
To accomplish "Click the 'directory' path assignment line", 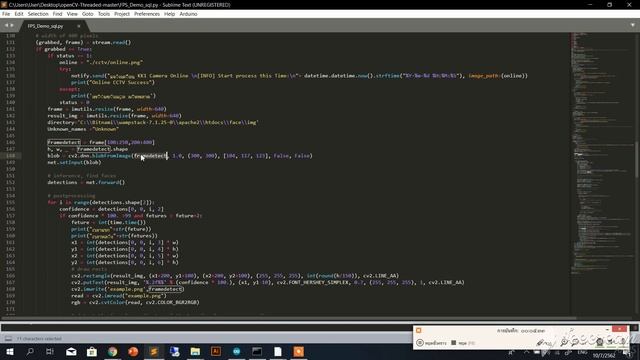I will 153,122.
